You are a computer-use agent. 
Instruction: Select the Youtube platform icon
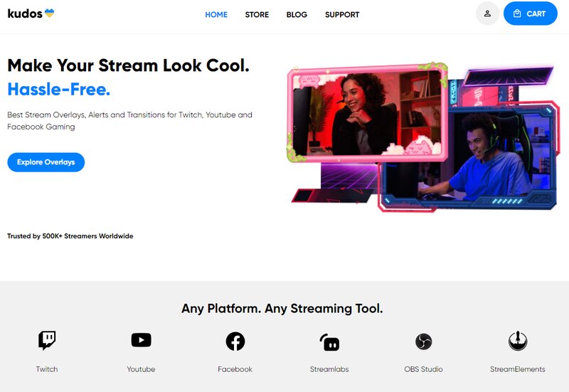click(141, 340)
